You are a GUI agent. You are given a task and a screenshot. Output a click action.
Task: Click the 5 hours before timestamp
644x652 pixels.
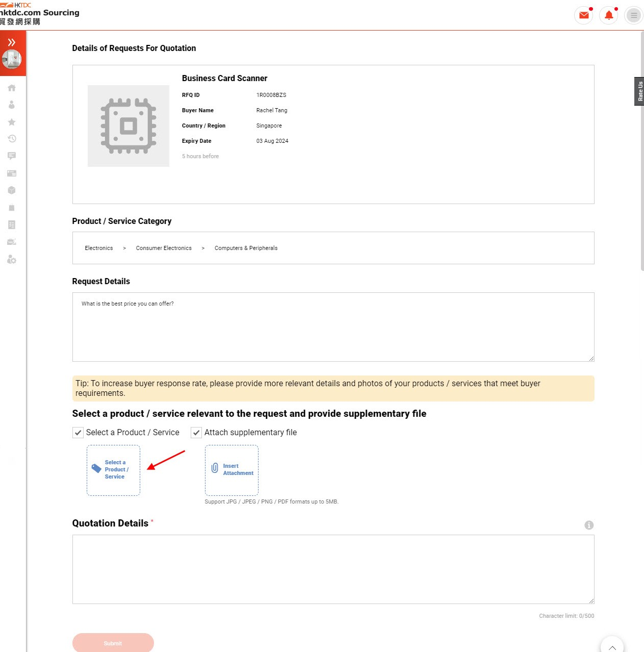pyautogui.click(x=200, y=157)
